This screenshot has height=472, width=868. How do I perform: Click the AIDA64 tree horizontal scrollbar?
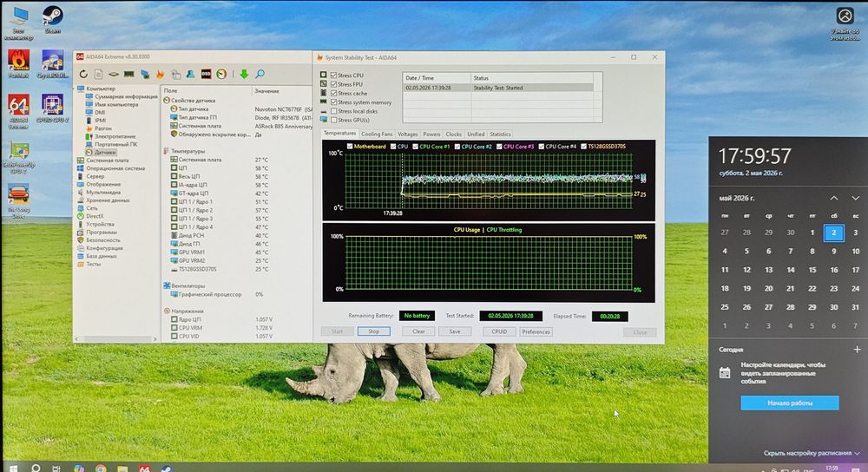tap(116, 338)
